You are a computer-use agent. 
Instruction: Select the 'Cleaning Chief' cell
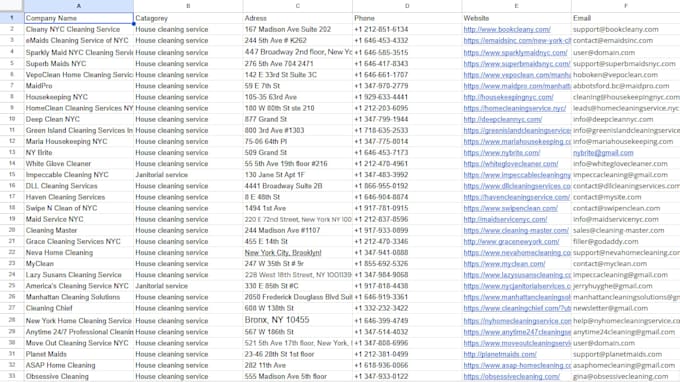pos(78,308)
